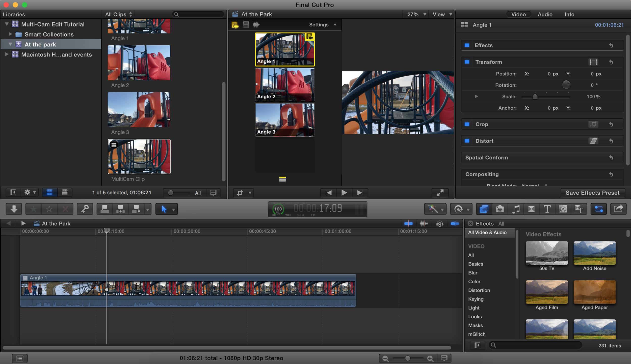Switch to the Info inspector tab
Screen dimensions: 631x364
tap(569, 14)
